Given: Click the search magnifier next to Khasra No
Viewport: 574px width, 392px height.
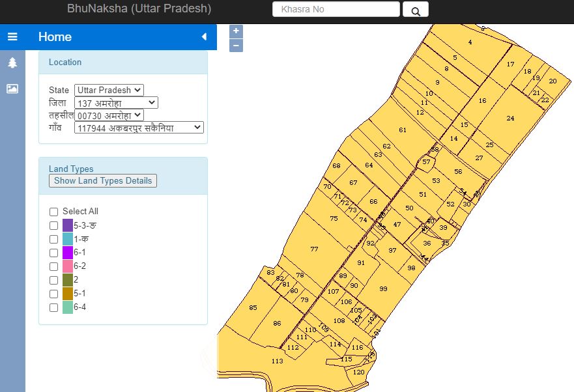Looking at the screenshot, I should coord(415,9).
